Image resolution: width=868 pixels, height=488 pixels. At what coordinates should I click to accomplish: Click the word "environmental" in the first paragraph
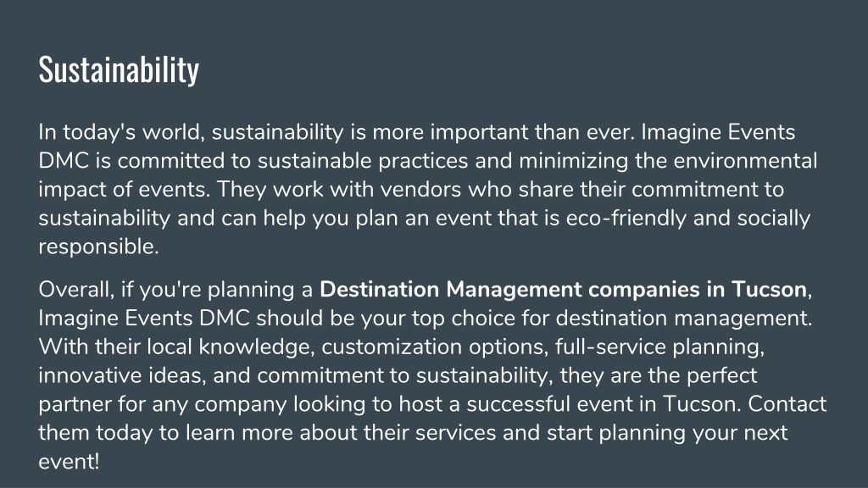[745, 161]
